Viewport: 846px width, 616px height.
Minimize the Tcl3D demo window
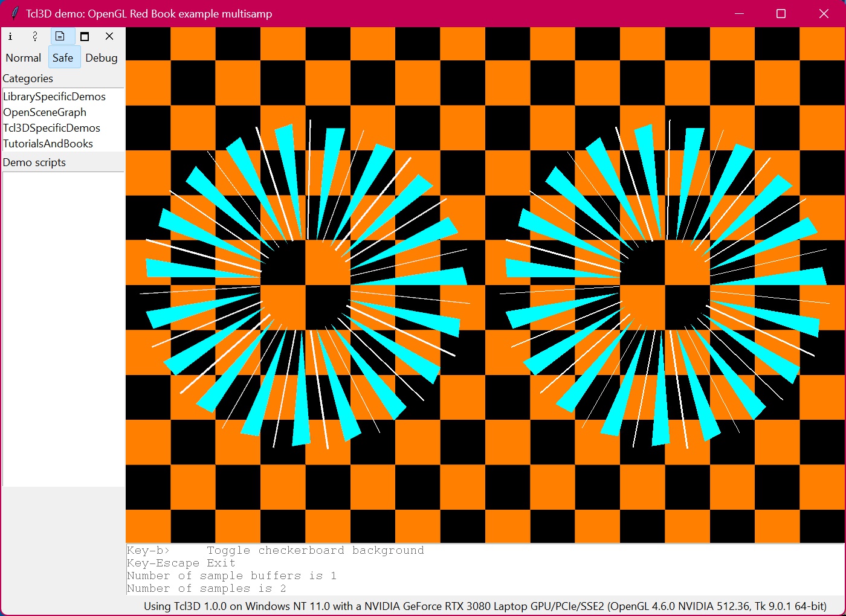point(739,13)
